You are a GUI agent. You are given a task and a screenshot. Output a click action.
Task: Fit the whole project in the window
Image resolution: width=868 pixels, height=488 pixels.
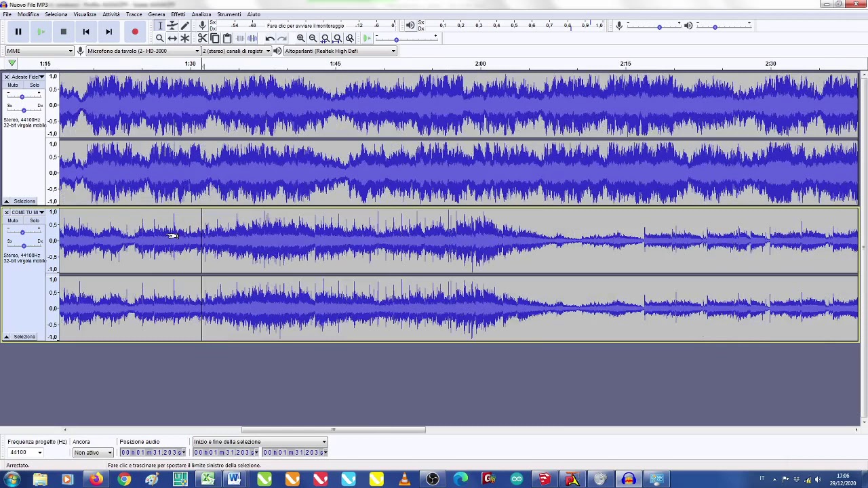click(x=337, y=39)
